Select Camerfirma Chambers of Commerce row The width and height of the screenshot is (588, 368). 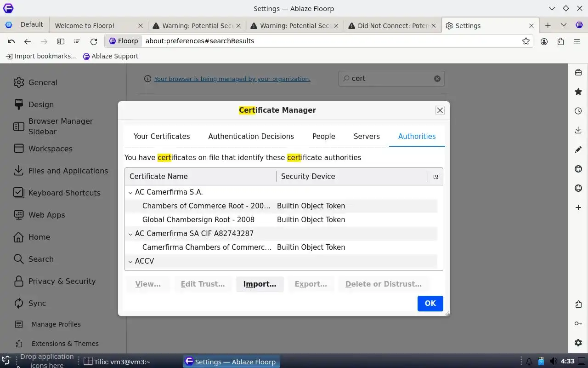click(281, 247)
